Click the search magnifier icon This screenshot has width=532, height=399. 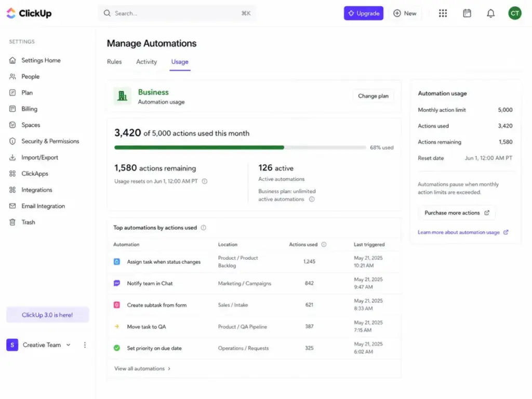[107, 13]
